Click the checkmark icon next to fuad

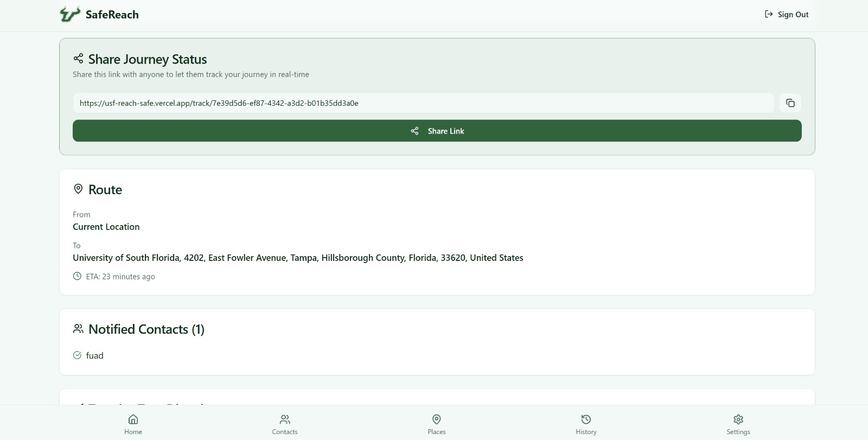pyautogui.click(x=77, y=355)
